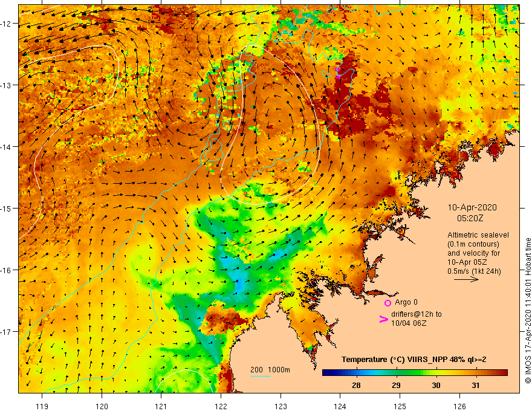Click the '10-Apr 05Z' text
This screenshot has height=411, width=532.
467,262
